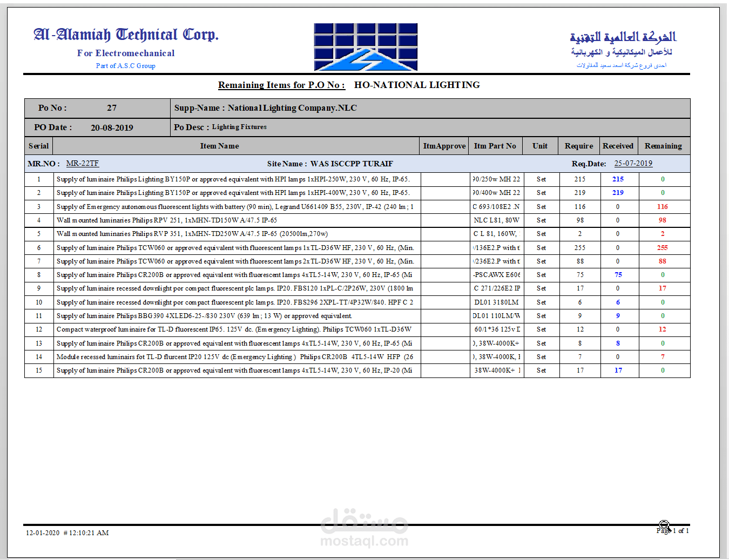The image size is (729, 560).
Task: Select the Unit column header
Action: pyautogui.click(x=540, y=146)
